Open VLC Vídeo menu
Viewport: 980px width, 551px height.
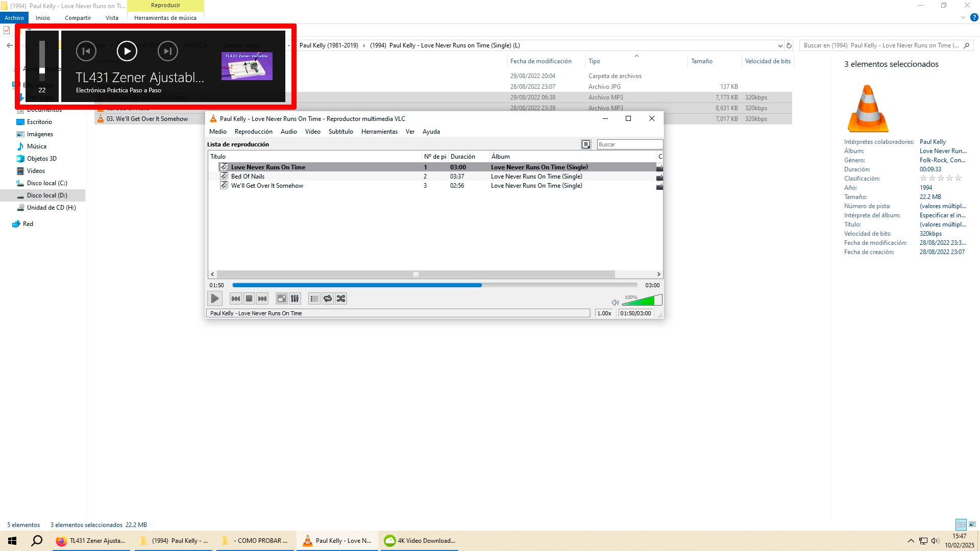tap(313, 132)
